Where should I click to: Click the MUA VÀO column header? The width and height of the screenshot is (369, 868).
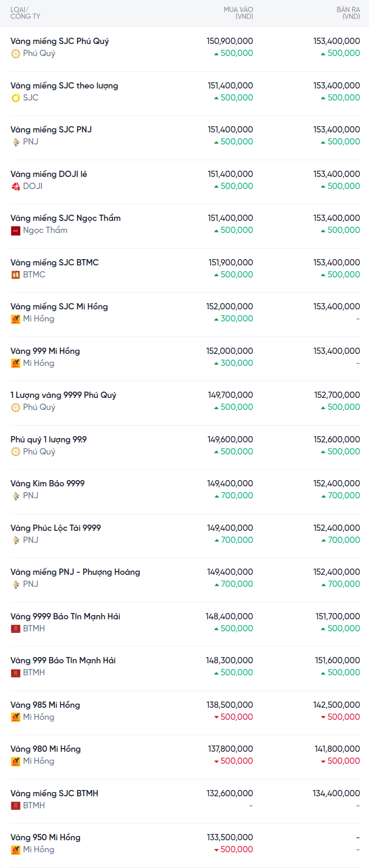[x=238, y=13]
